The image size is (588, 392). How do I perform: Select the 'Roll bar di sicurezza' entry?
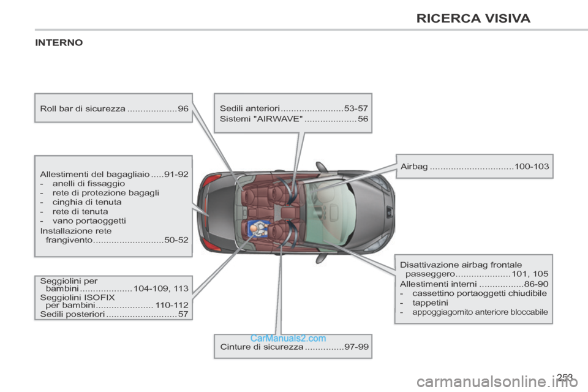pos(115,108)
